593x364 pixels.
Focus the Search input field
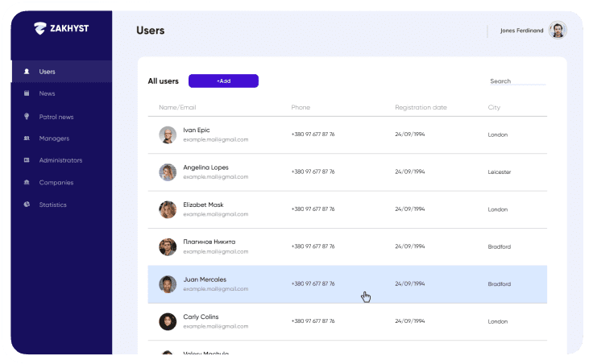(x=516, y=81)
